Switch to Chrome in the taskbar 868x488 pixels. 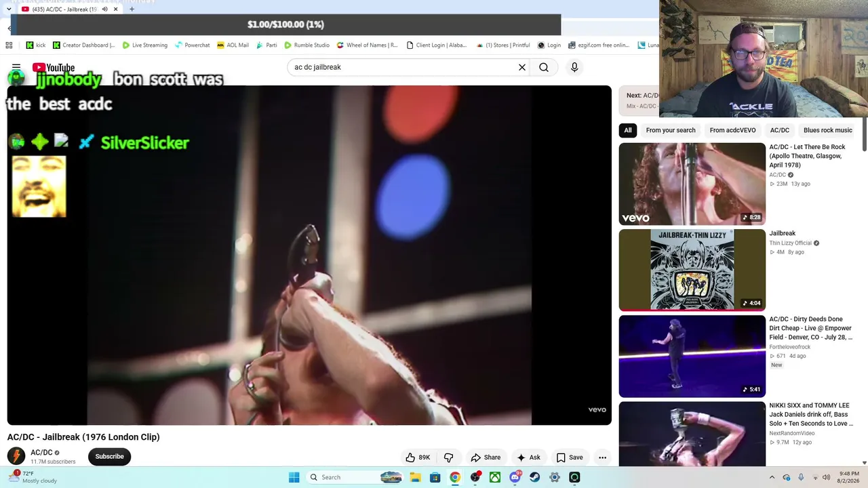[x=455, y=477]
